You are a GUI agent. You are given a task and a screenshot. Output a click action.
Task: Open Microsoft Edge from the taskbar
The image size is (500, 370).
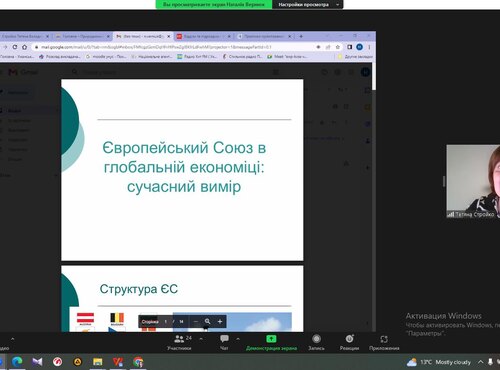[x=17, y=361]
